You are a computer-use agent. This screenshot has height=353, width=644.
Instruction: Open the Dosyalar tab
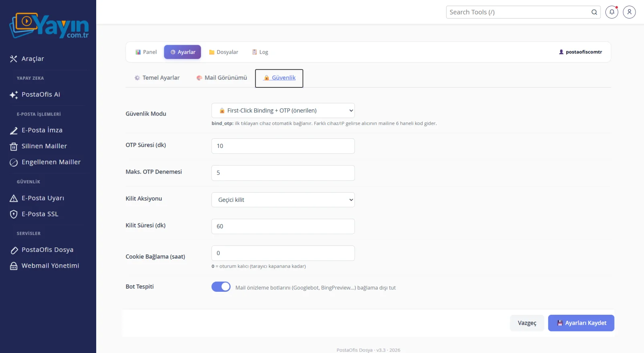224,52
